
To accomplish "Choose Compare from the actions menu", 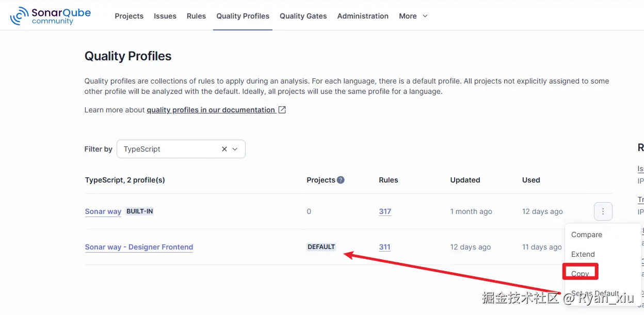I will pos(587,235).
